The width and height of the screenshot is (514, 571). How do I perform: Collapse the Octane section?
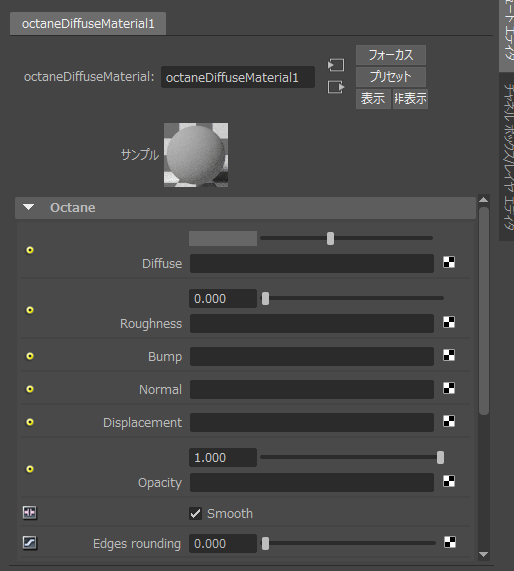(x=28, y=207)
